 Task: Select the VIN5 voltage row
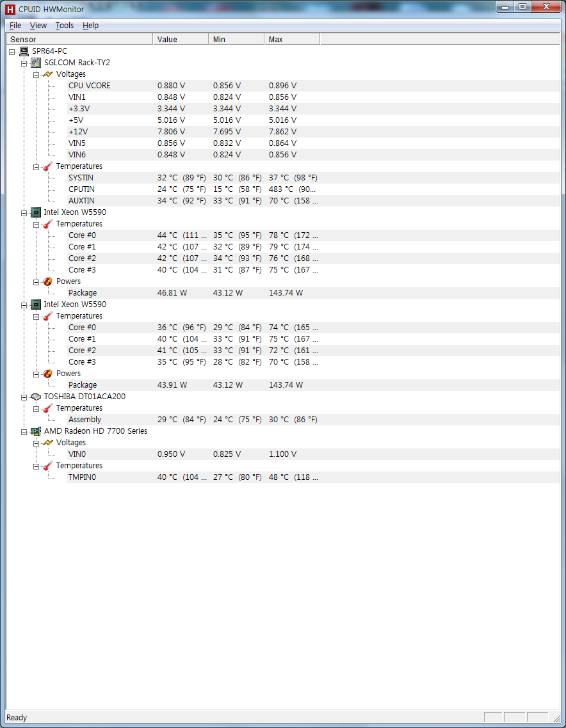[314, 143]
